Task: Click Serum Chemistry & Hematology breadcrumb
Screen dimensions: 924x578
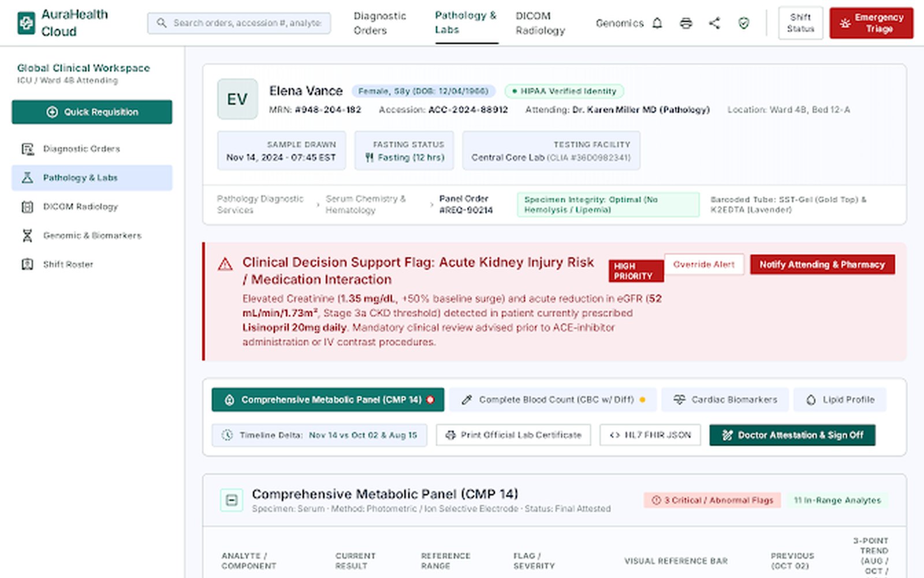Action: (366, 205)
